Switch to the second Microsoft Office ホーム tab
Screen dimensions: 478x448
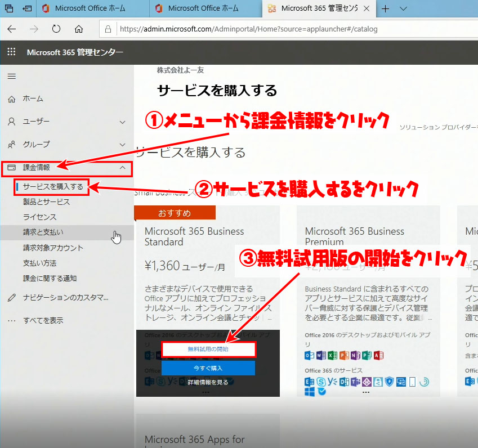coord(206,8)
